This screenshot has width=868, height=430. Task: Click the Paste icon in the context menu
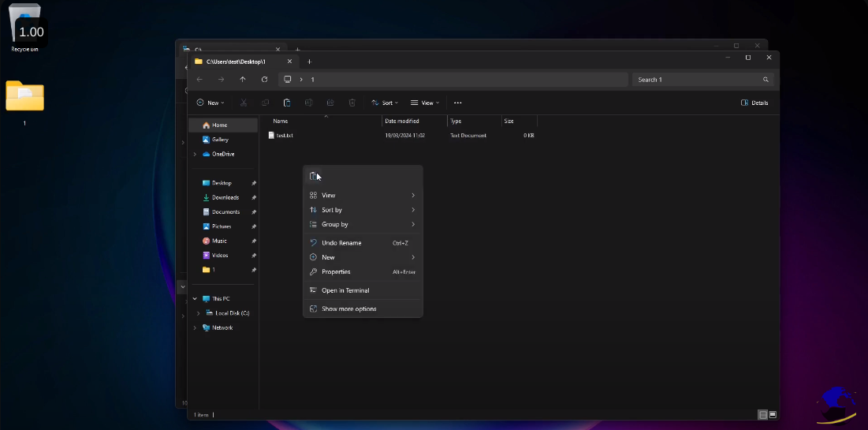(x=314, y=176)
